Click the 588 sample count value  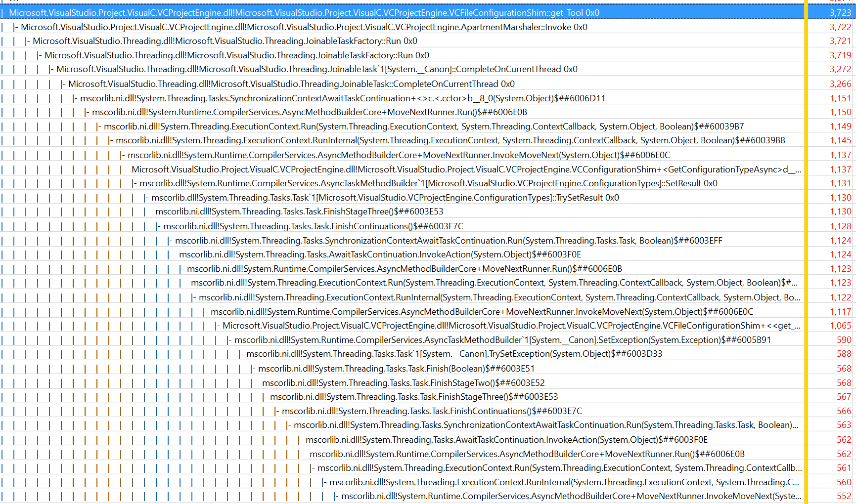[x=844, y=354]
